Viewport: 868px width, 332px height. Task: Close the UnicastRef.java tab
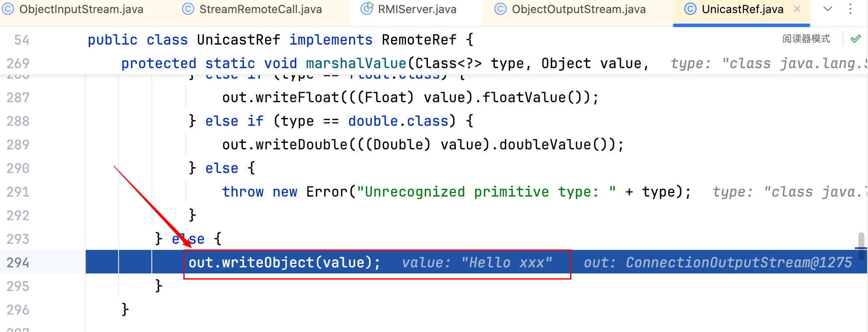click(x=797, y=9)
